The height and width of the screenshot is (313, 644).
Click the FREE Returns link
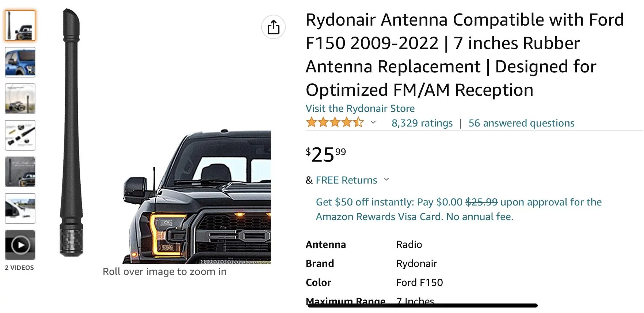pos(346,180)
